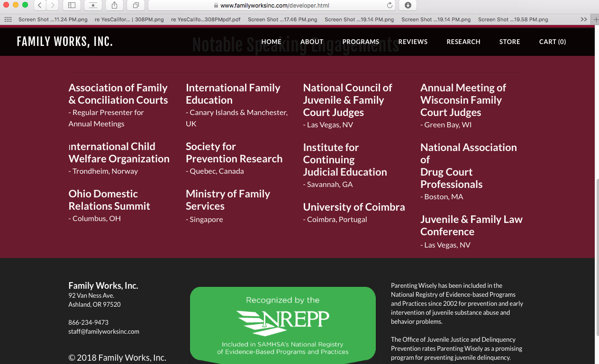Open the Downloads arrow button
Screen dimensions: 599x364
pyautogui.click(x=408, y=5)
